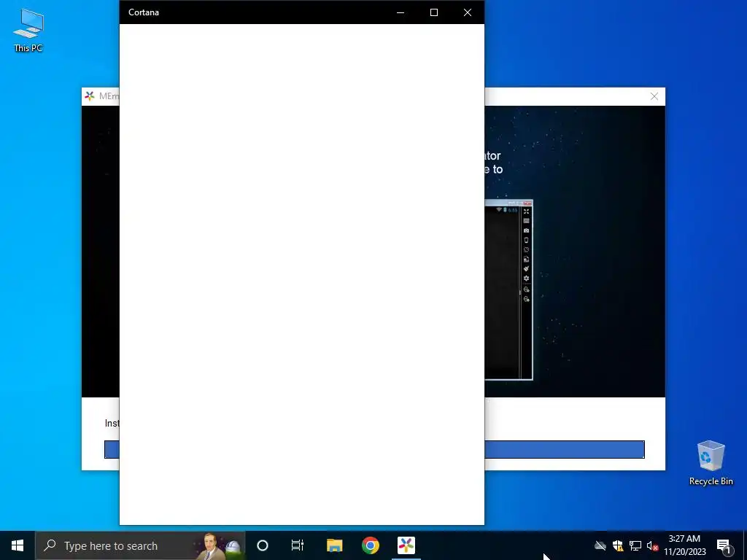Open the This PC desktop icon
747x560 pixels.
28,31
